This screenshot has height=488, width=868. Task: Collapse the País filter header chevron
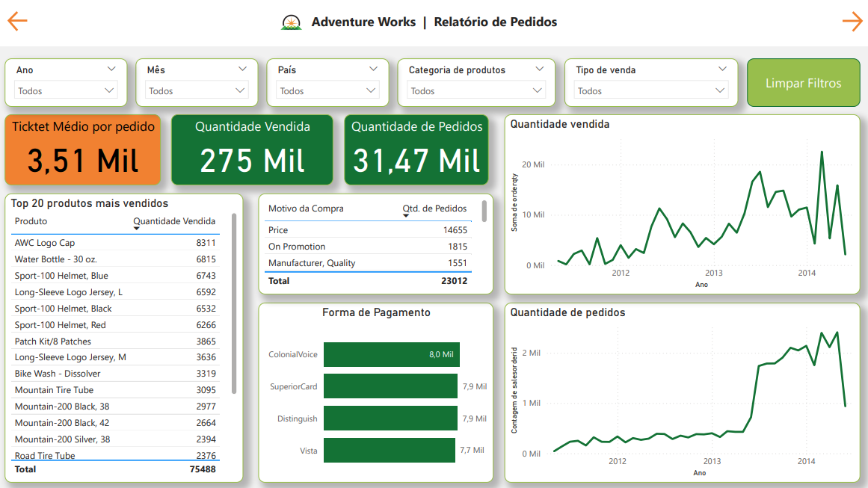click(373, 70)
